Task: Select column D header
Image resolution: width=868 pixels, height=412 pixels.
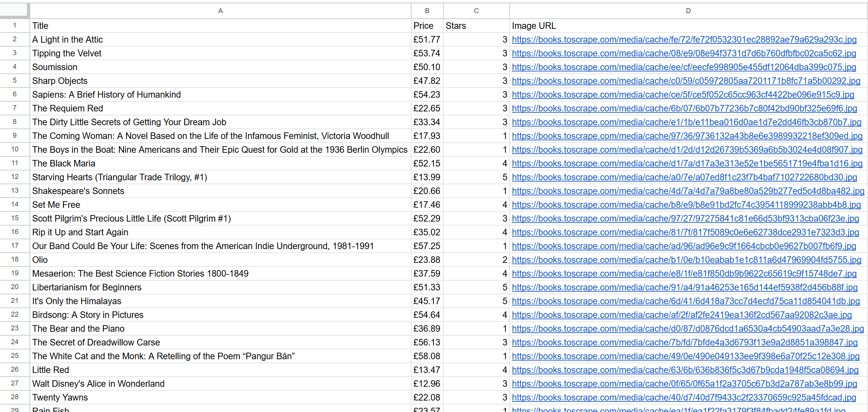Action: [688, 11]
